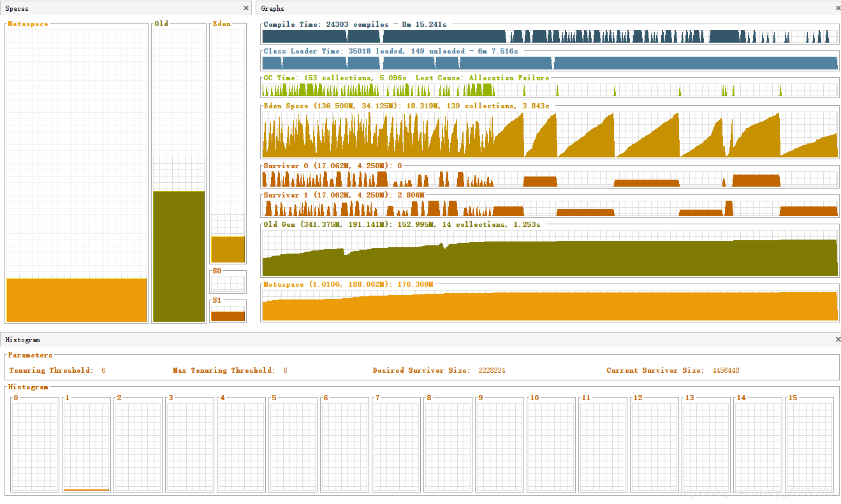Click histogram age bucket 3

click(x=189, y=447)
